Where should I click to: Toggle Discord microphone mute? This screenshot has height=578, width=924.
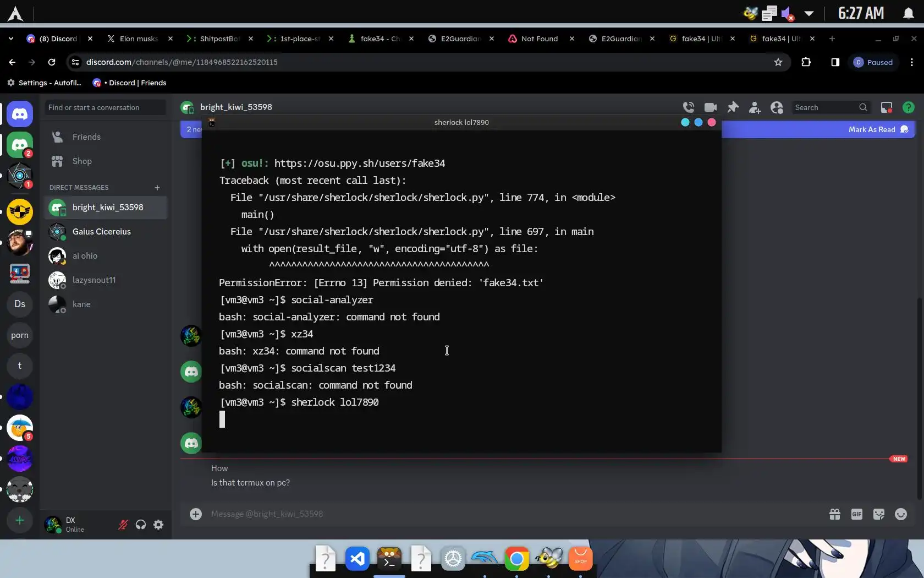click(x=123, y=525)
